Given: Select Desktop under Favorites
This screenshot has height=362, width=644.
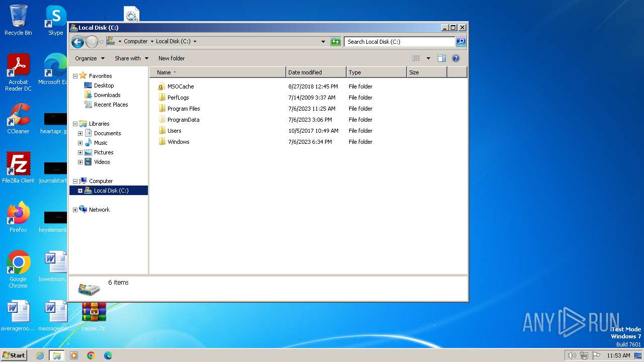Looking at the screenshot, I should 99,85.
